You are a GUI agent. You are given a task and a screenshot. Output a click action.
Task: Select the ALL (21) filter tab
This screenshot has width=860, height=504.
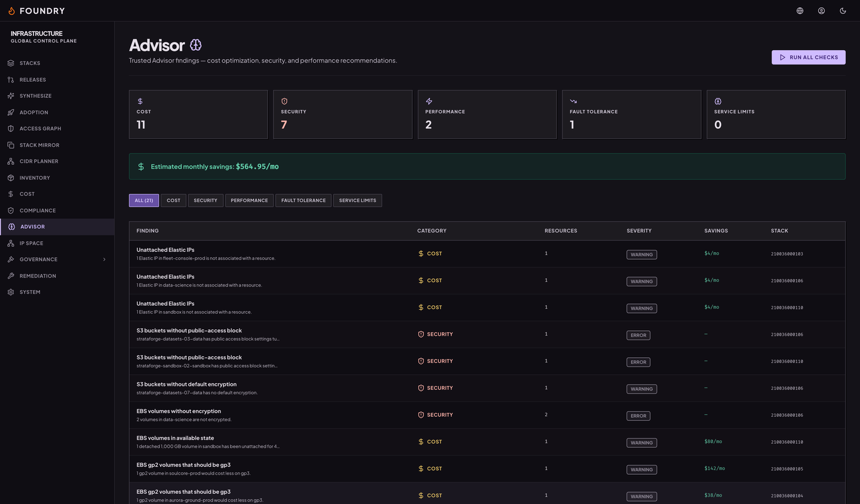point(144,201)
